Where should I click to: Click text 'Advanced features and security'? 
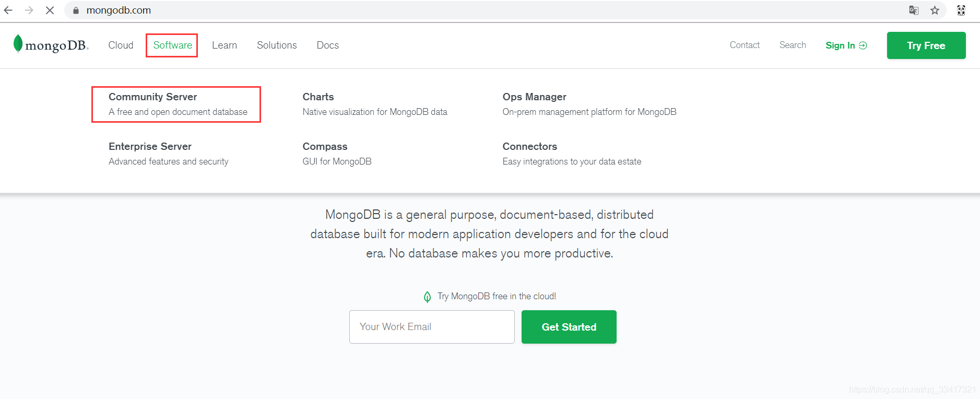tap(169, 161)
